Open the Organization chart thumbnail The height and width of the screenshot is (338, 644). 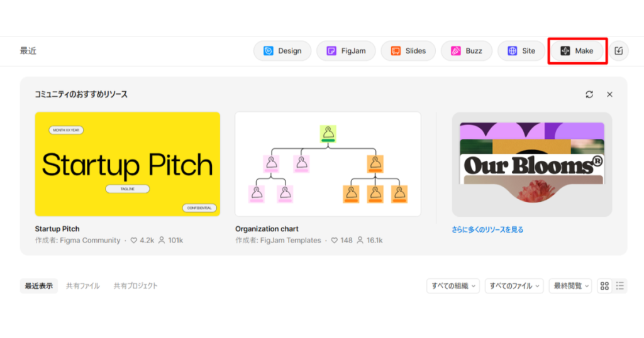pyautogui.click(x=328, y=164)
